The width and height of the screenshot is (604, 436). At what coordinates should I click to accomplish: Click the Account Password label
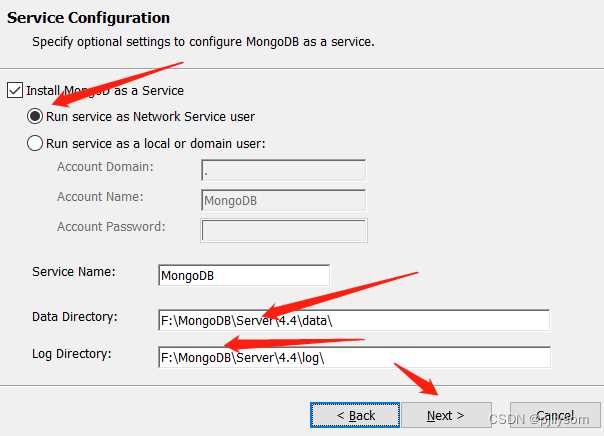coord(111,226)
